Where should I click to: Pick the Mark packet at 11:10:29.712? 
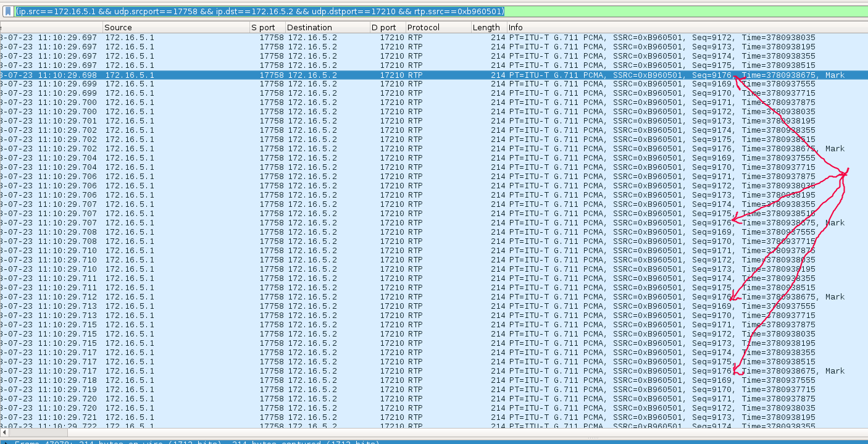(370, 297)
